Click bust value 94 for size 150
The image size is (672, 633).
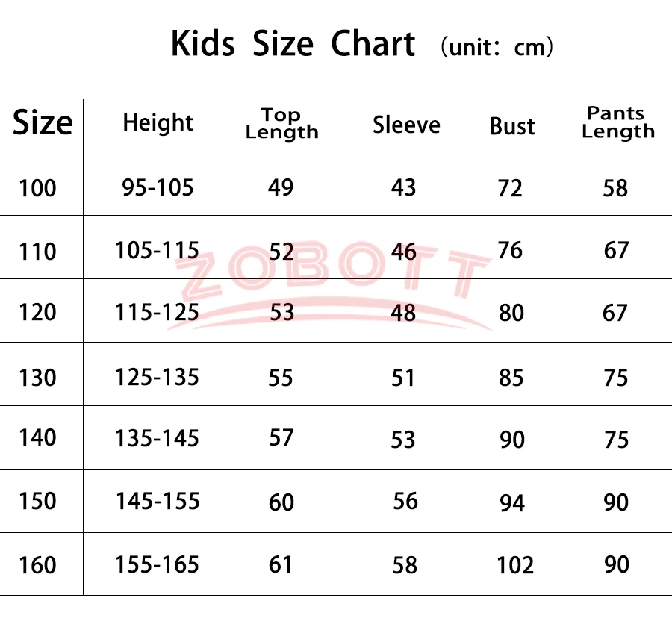pyautogui.click(x=512, y=503)
